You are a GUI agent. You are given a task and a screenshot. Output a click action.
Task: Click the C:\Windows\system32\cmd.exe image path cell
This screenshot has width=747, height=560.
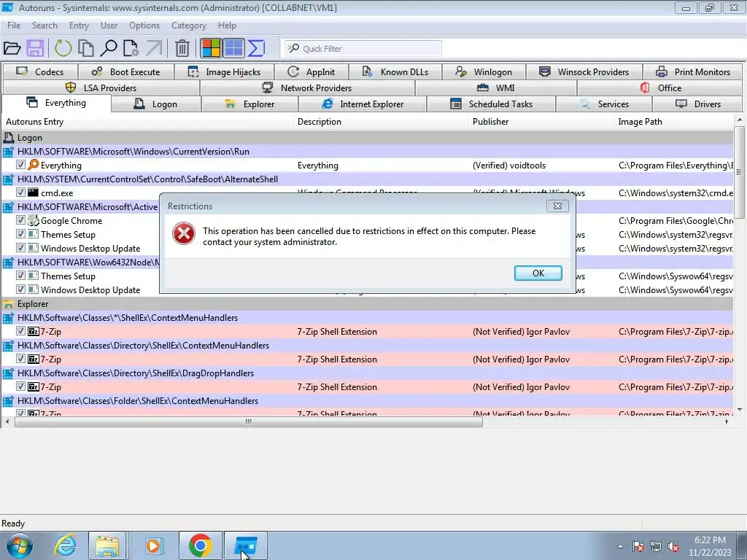676,192
